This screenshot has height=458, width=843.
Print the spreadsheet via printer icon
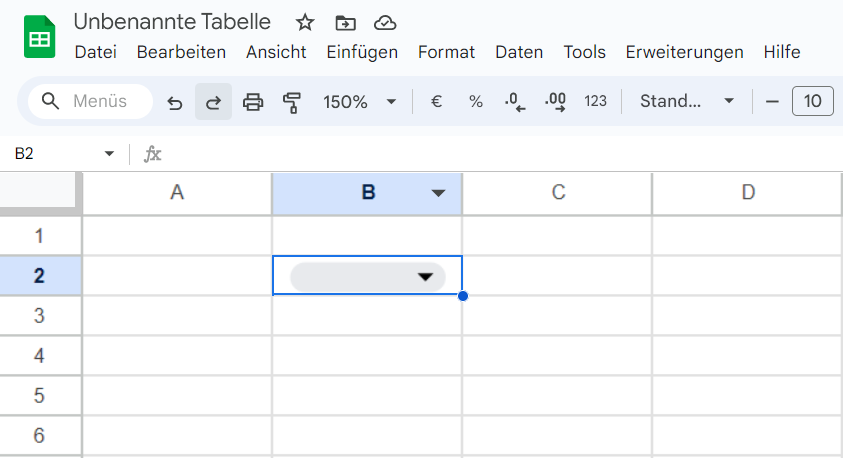click(x=253, y=102)
